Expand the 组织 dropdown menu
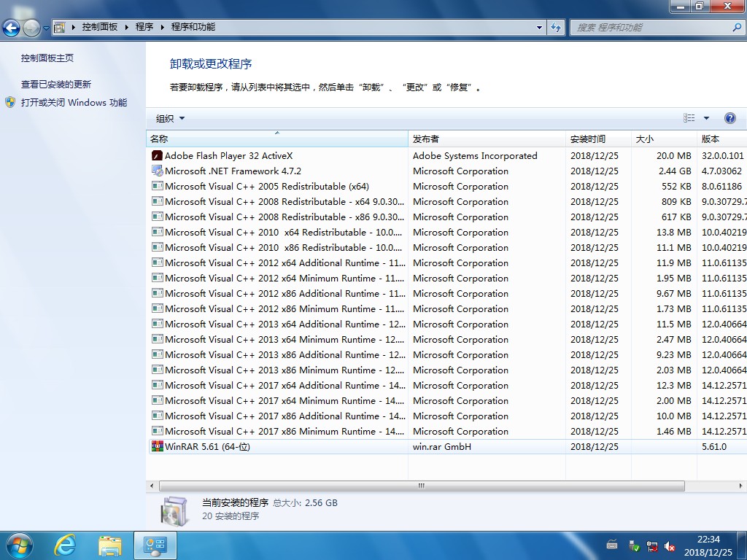Screen dimensions: 747x560 (171, 118)
